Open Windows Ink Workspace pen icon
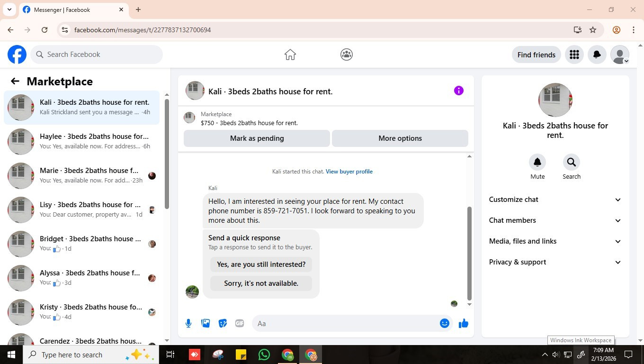 [581, 355]
